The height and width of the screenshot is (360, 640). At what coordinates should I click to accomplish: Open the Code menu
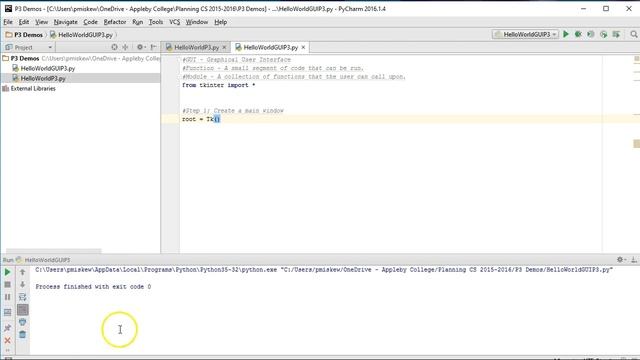[90, 22]
